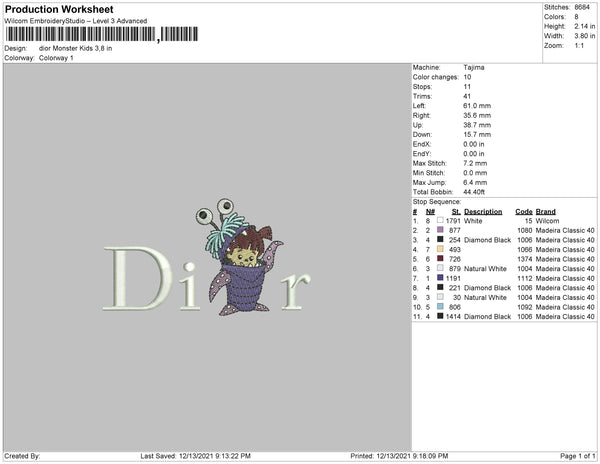Click the 'Stop Sequence:' label
The height and width of the screenshot is (464, 600).
(437, 202)
